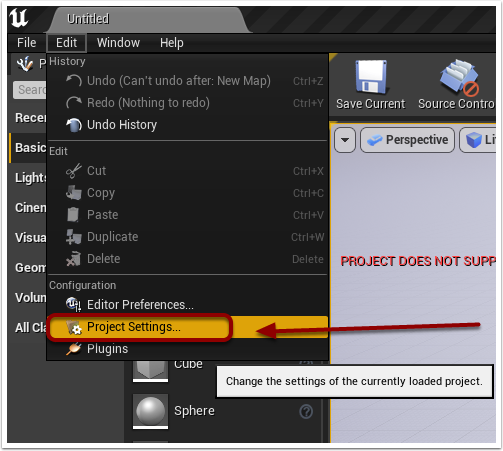This screenshot has width=503, height=451.
Task: Click the Sphere thumbnail in the Place panel
Action: point(150,411)
